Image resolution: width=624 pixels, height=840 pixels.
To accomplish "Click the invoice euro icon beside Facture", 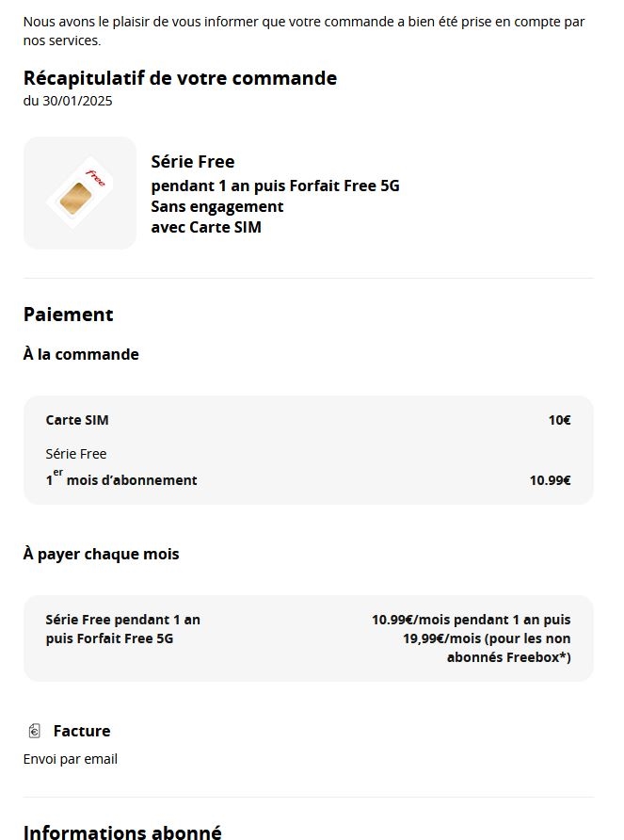I will coord(35,731).
